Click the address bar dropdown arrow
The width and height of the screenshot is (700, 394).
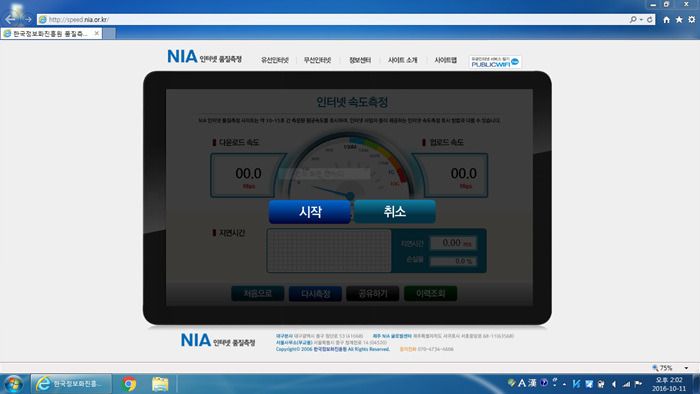click(x=642, y=20)
